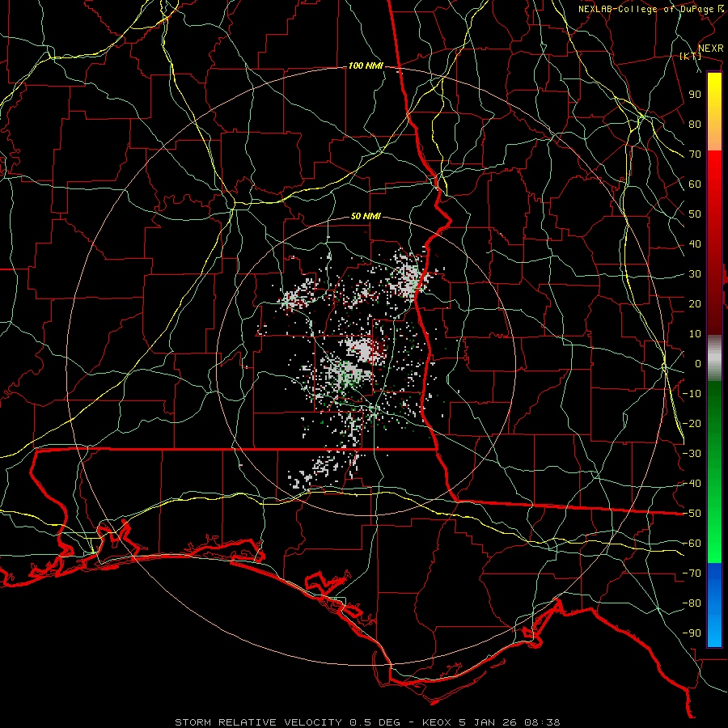Click "STORM RELATIVE VELOCITY" in the caption
This screenshot has height=728, width=728.
pos(258,722)
